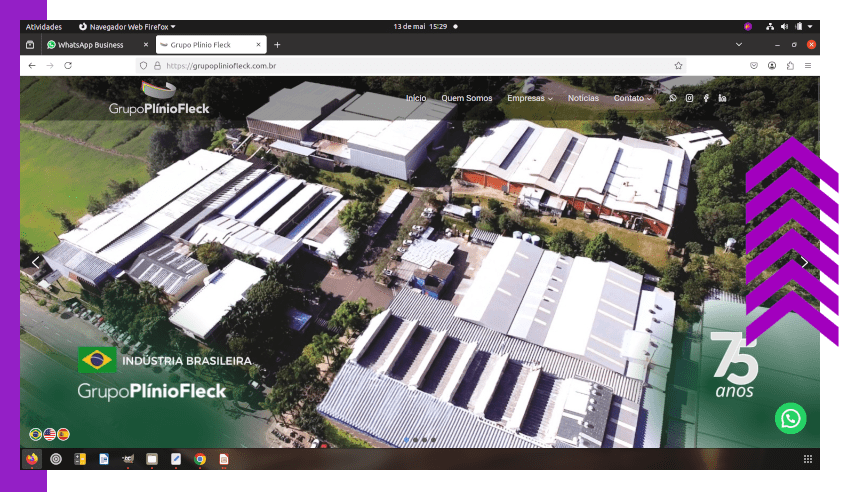Go back with the browser back arrow
Screen dimensions: 841x492
(x=32, y=65)
